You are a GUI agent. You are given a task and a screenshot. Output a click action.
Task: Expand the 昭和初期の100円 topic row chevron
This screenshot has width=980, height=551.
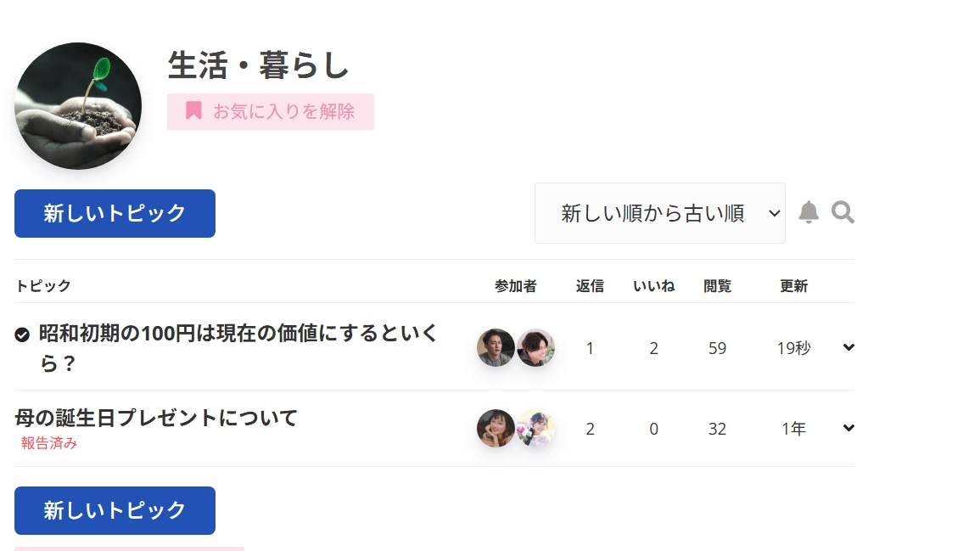point(848,346)
